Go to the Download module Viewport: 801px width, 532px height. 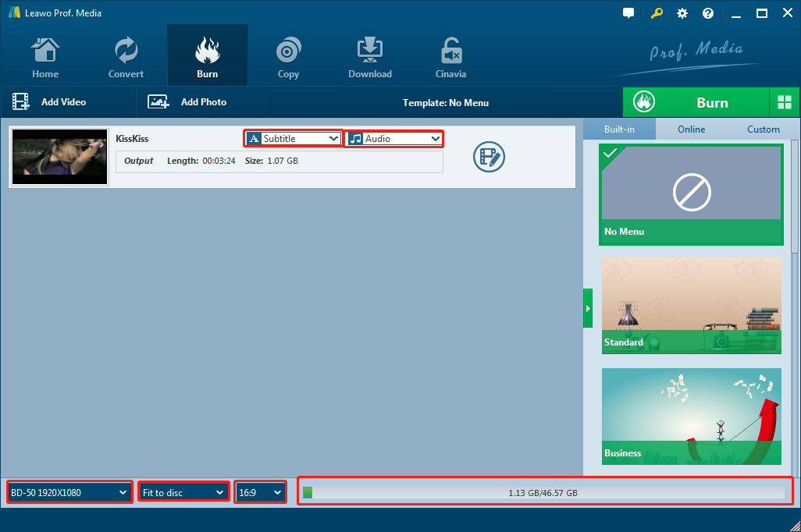point(370,58)
